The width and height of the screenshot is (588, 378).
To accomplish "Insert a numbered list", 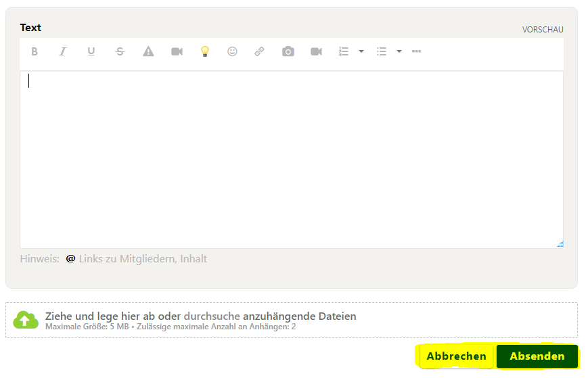I will [344, 51].
